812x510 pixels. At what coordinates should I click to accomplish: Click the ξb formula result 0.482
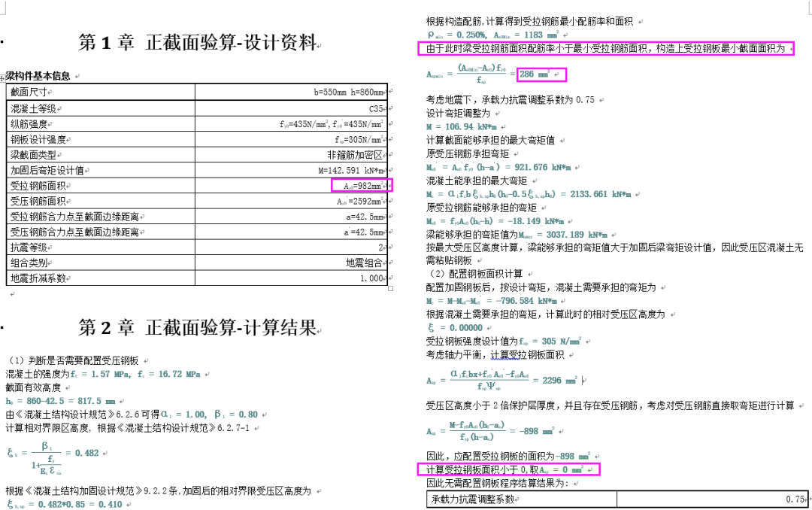tap(86, 453)
